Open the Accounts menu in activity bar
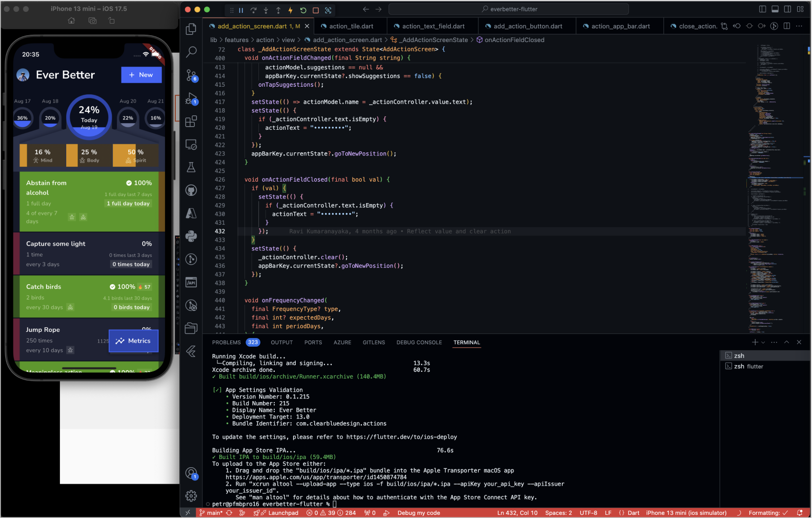This screenshot has height=518, width=812. point(191,473)
